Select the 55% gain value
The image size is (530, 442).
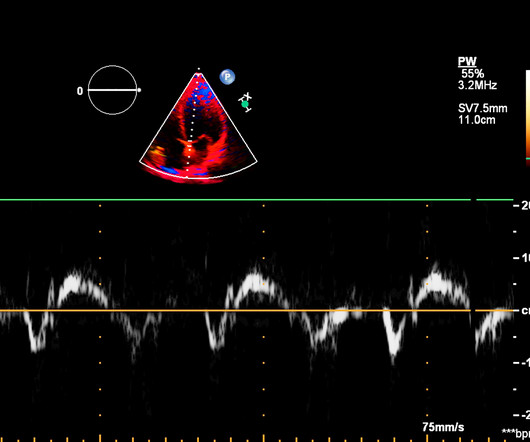click(473, 74)
